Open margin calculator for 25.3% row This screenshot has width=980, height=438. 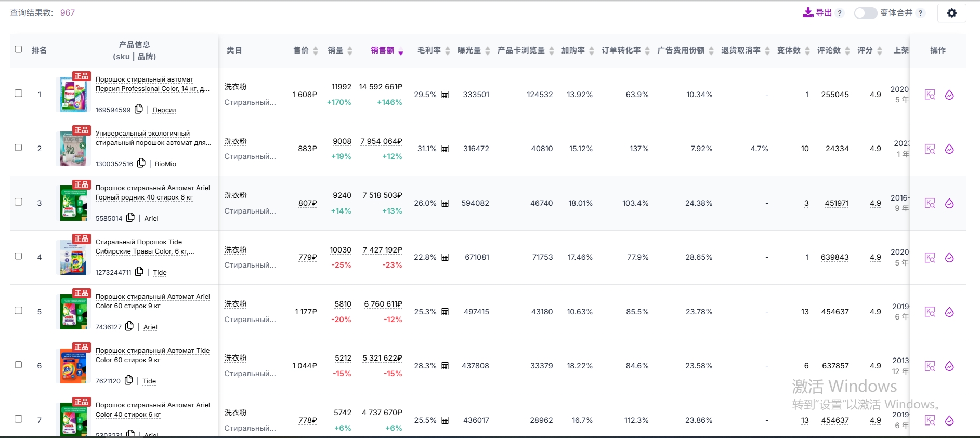tap(445, 312)
